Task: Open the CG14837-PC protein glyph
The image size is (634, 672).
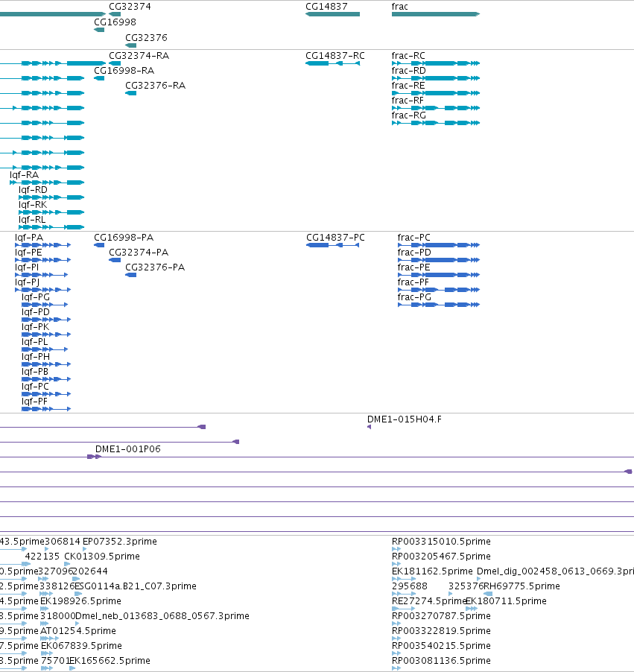Action: tap(333, 245)
